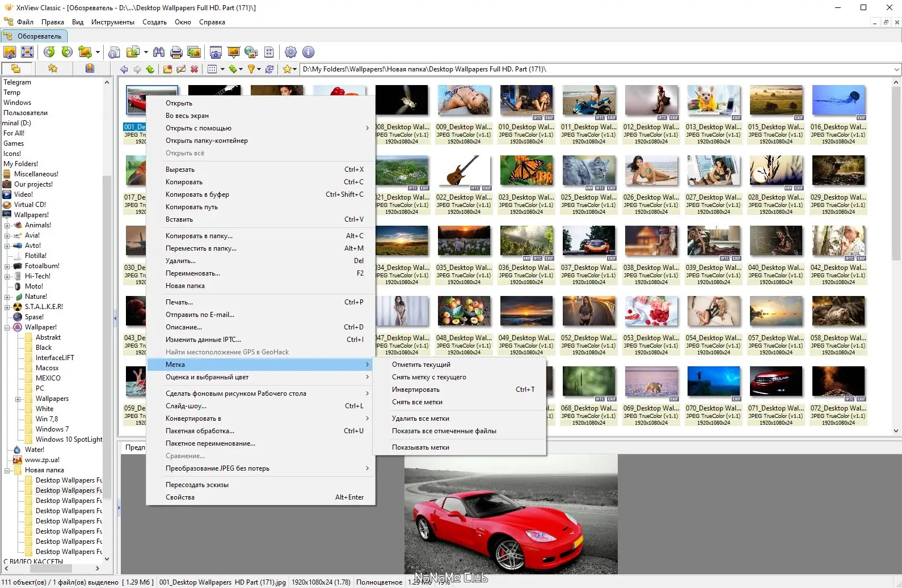Toggle Показывать метки in the submenu
Viewport: 902px width, 588px height.
tap(420, 447)
